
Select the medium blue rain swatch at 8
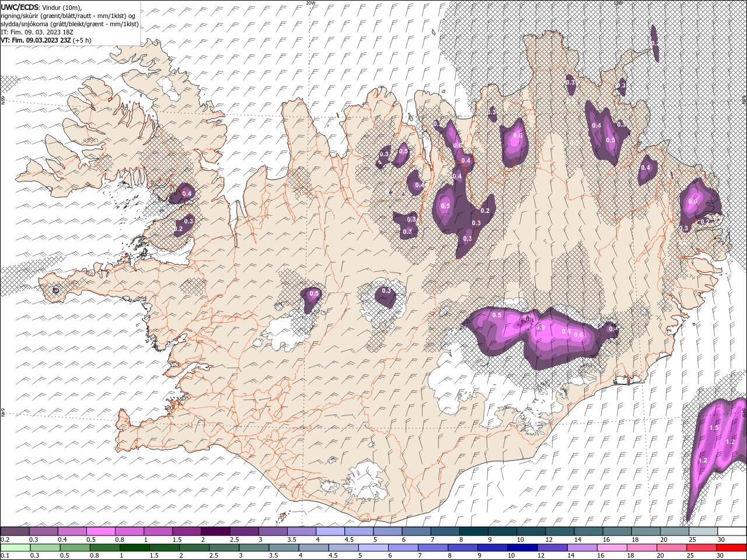coord(463,548)
